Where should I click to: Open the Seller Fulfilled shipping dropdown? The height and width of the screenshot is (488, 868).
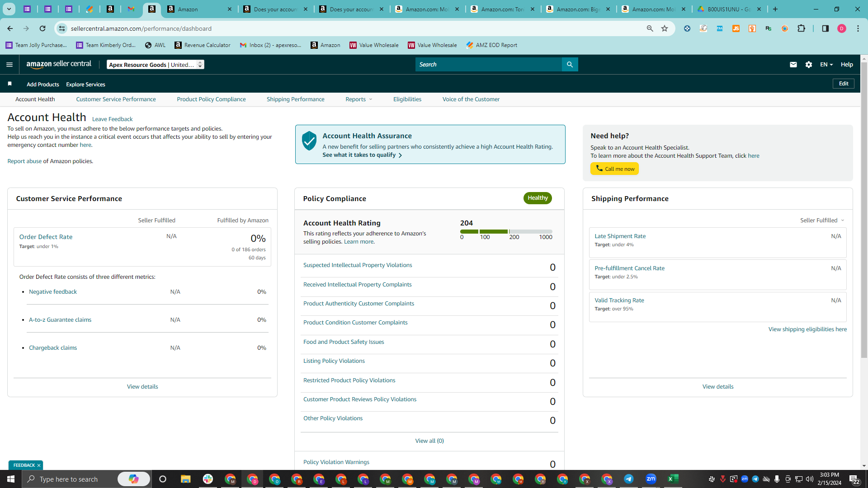click(822, 221)
